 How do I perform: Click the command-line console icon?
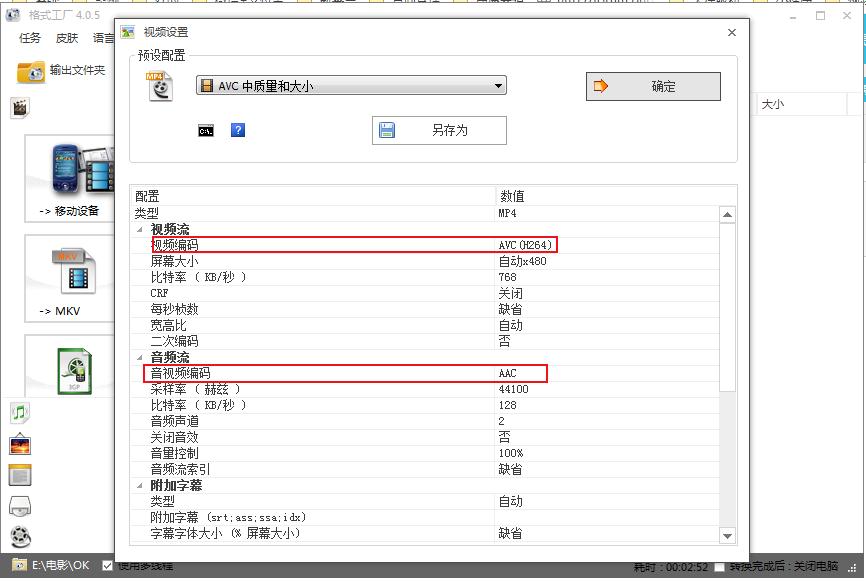[206, 130]
